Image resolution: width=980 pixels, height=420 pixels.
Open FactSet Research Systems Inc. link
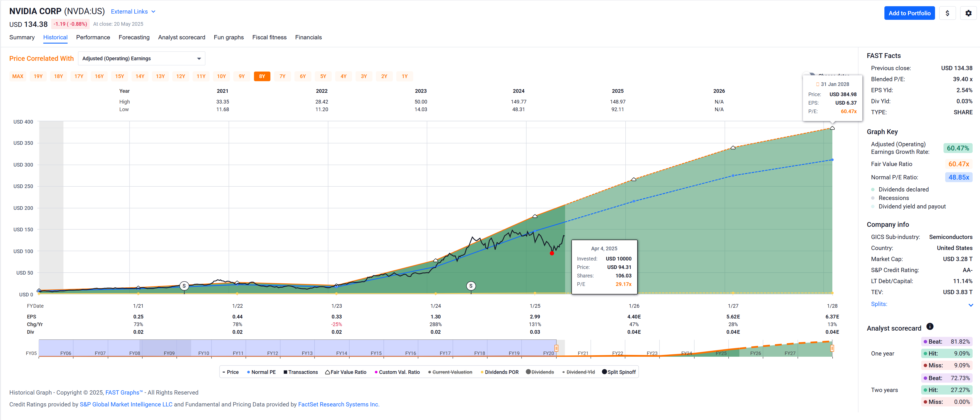(339, 404)
